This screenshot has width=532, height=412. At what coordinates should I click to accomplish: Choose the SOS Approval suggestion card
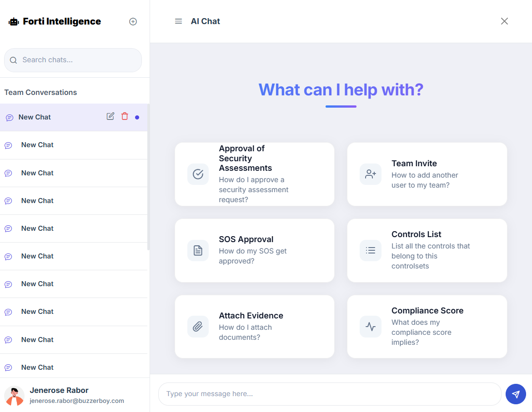pos(254,250)
